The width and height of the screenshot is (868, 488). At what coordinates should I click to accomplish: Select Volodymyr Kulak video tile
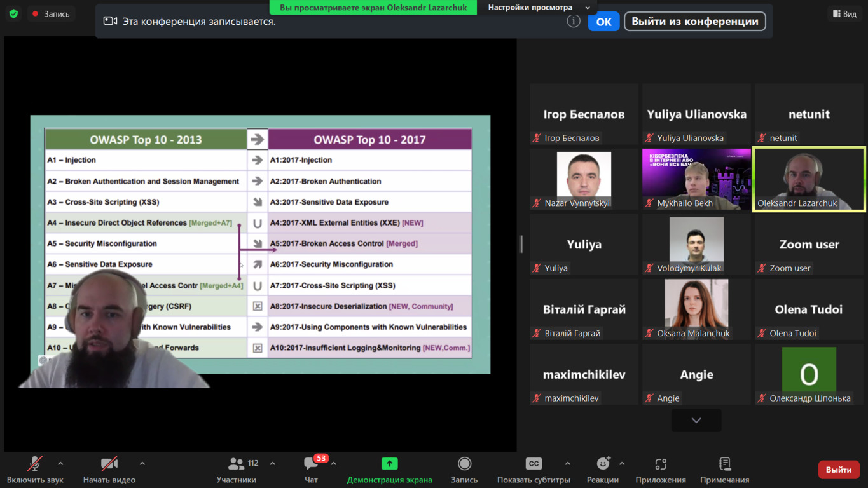(696, 245)
